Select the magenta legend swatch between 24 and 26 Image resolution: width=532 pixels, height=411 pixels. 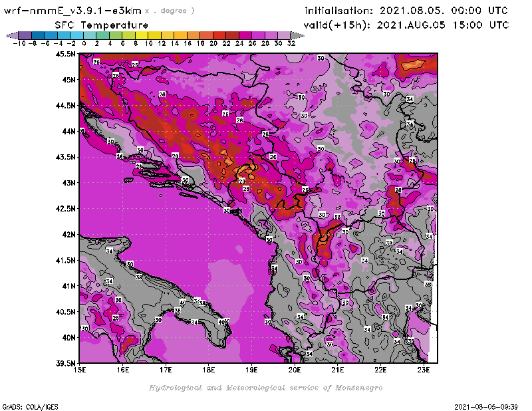click(x=245, y=35)
